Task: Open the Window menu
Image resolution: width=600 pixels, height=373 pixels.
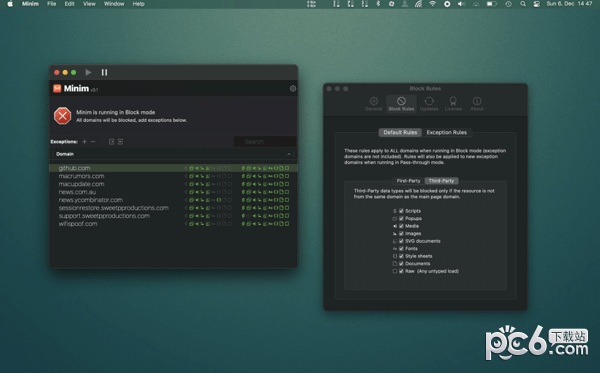Action: 114,4
